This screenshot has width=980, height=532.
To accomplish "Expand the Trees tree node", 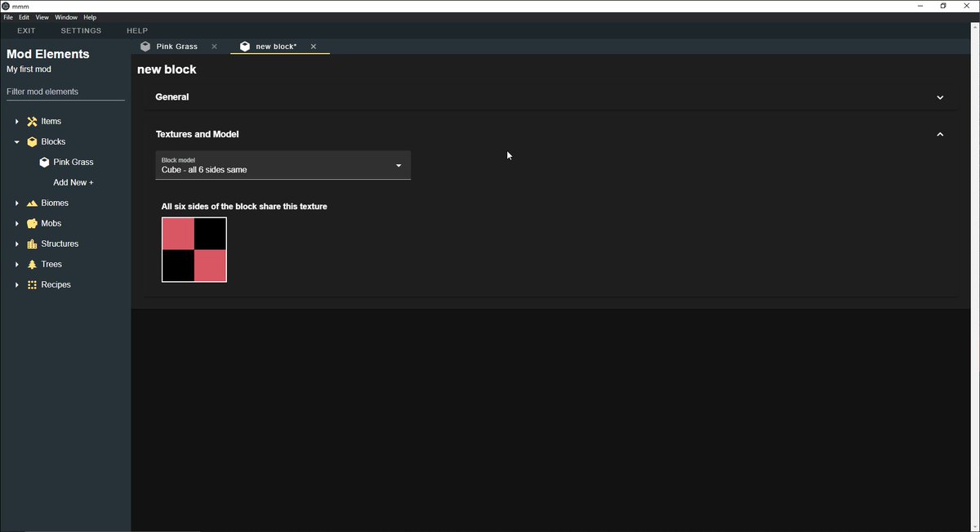I will tap(16, 264).
